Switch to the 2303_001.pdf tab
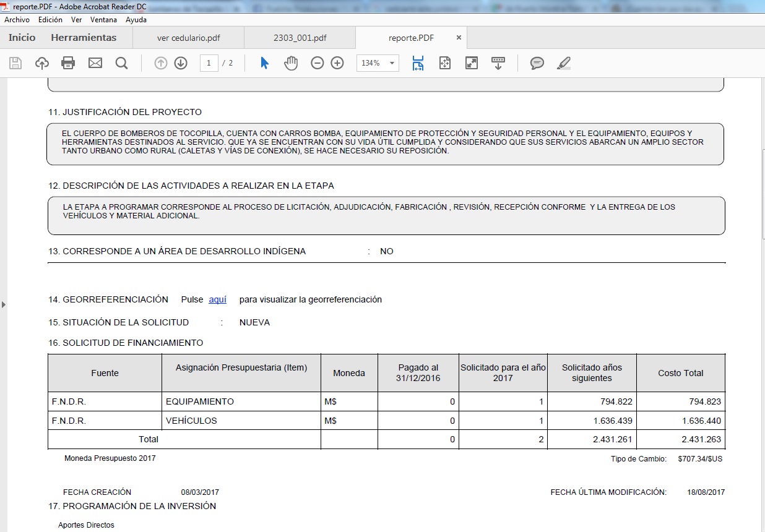 [x=300, y=38]
